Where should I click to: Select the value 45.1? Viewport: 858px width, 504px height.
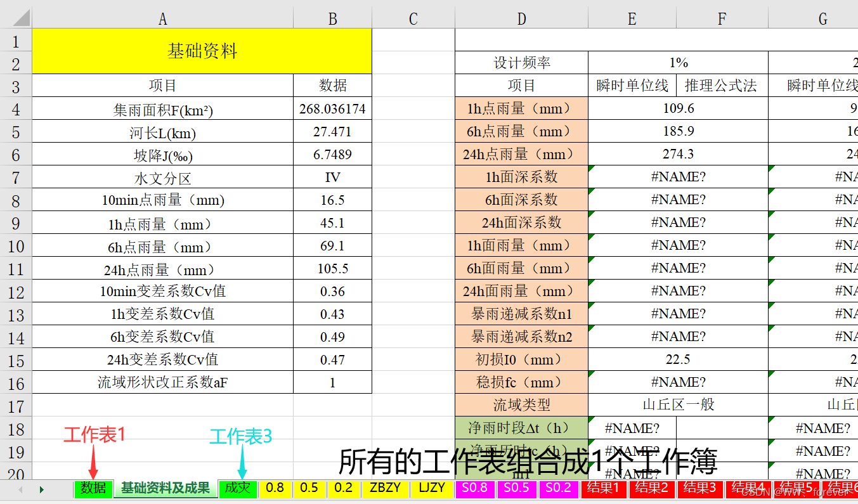click(x=332, y=223)
